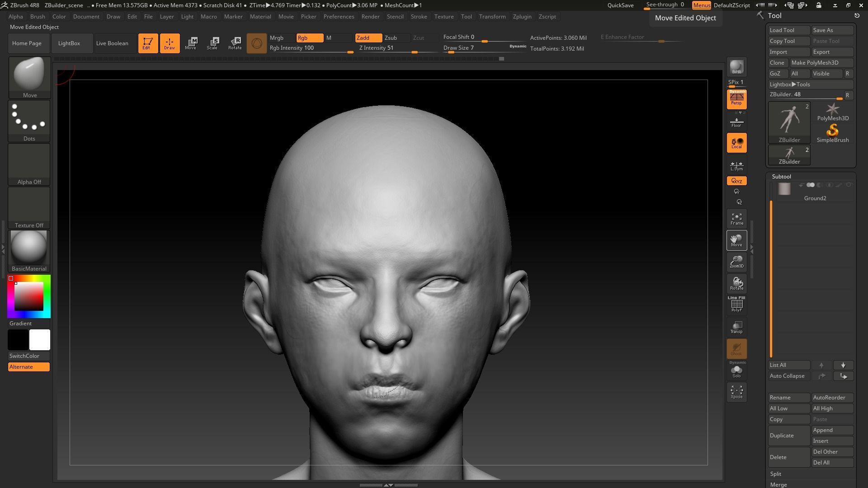This screenshot has width=868, height=488.
Task: Click the Ground2 subtool thumbnail
Action: [784, 189]
